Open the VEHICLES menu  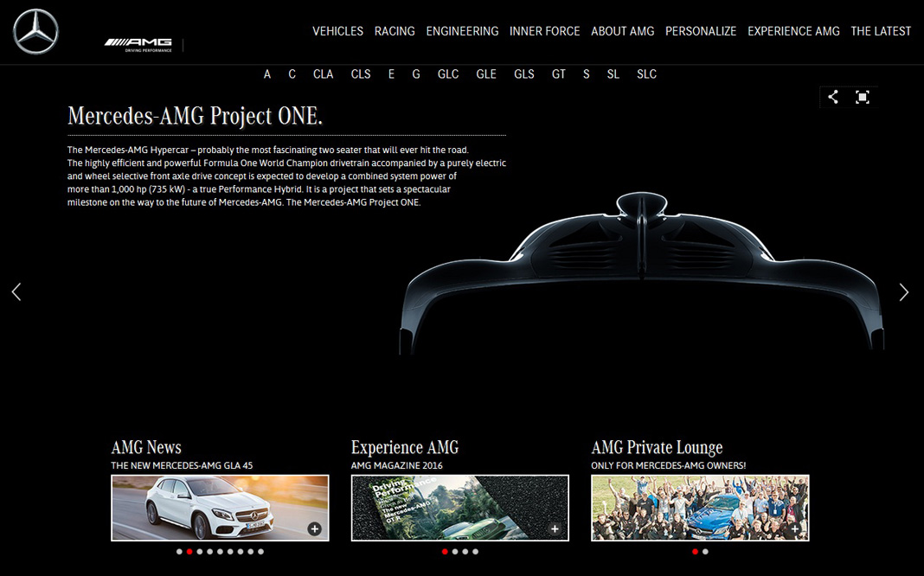pos(337,31)
